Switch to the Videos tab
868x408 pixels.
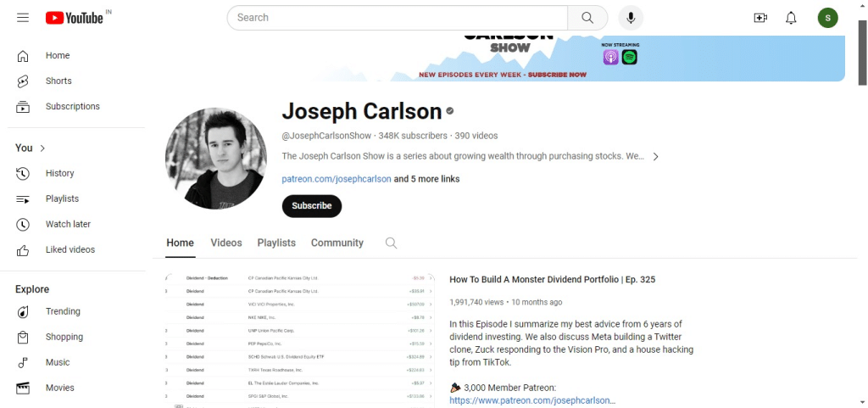pyautogui.click(x=226, y=243)
